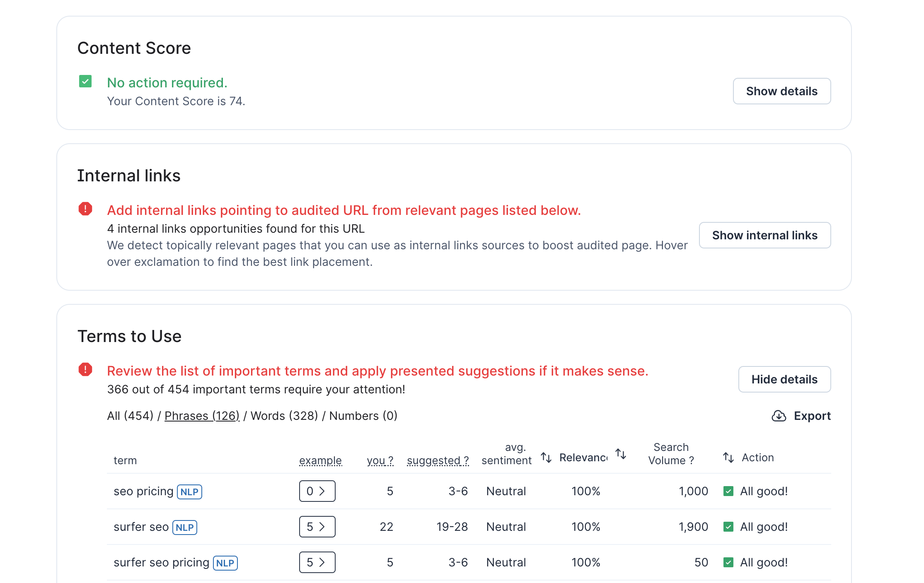The width and height of the screenshot is (924, 583).
Task: Click the Export cloud download icon
Action: point(779,416)
